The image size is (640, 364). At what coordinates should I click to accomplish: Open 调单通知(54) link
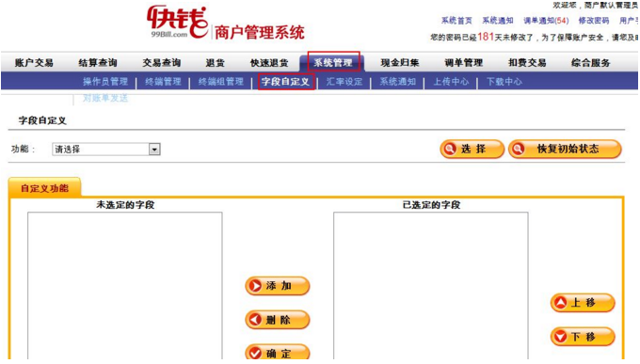(546, 21)
